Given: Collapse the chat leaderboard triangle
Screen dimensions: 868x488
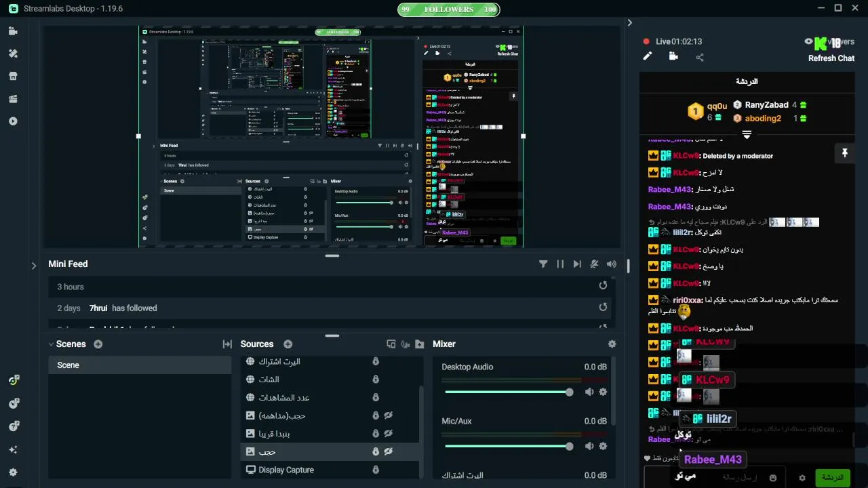Looking at the screenshot, I should point(747,135).
